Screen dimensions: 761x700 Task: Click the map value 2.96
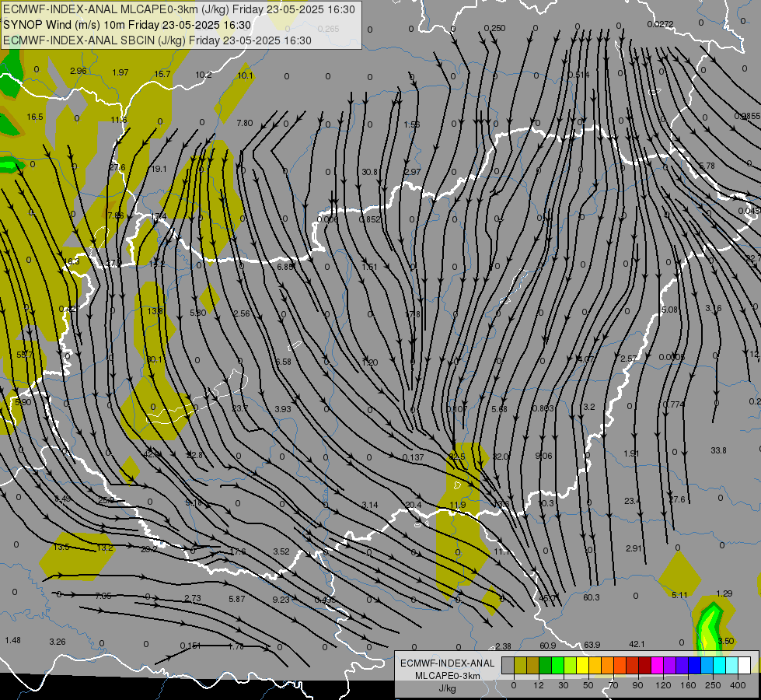point(79,71)
